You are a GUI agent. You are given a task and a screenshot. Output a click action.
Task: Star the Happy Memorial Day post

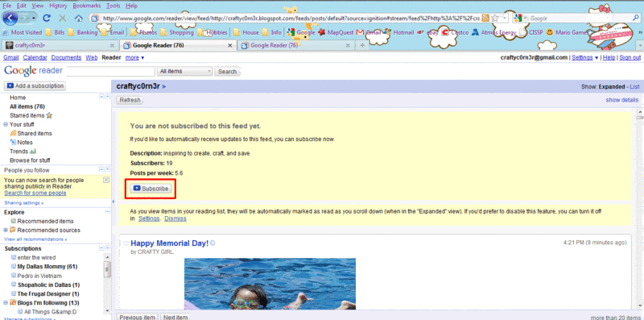[x=126, y=243]
